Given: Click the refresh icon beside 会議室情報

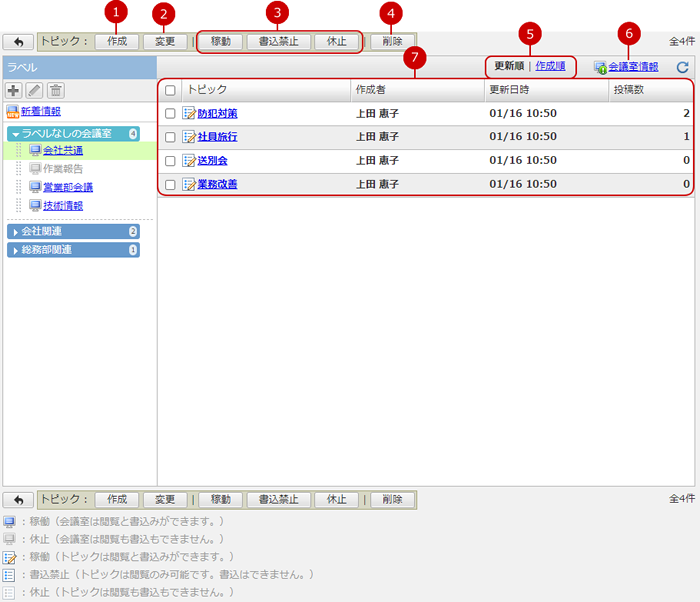Looking at the screenshot, I should [x=682, y=67].
